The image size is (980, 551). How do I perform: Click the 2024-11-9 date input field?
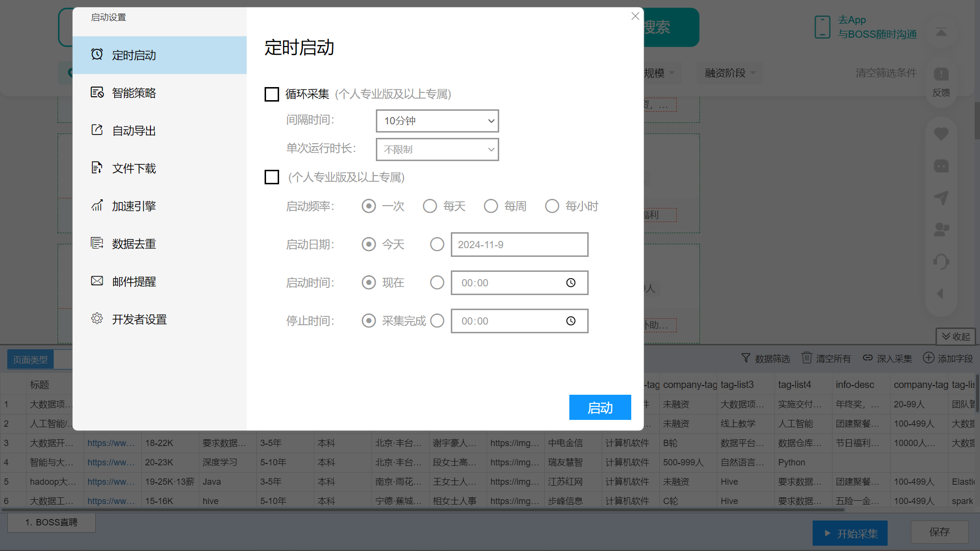(519, 244)
